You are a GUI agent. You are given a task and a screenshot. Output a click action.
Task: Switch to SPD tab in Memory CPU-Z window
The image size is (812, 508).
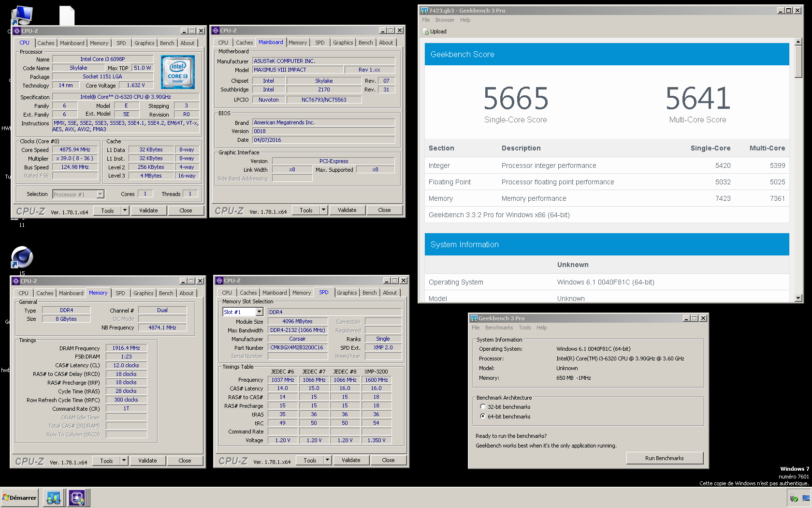point(120,293)
